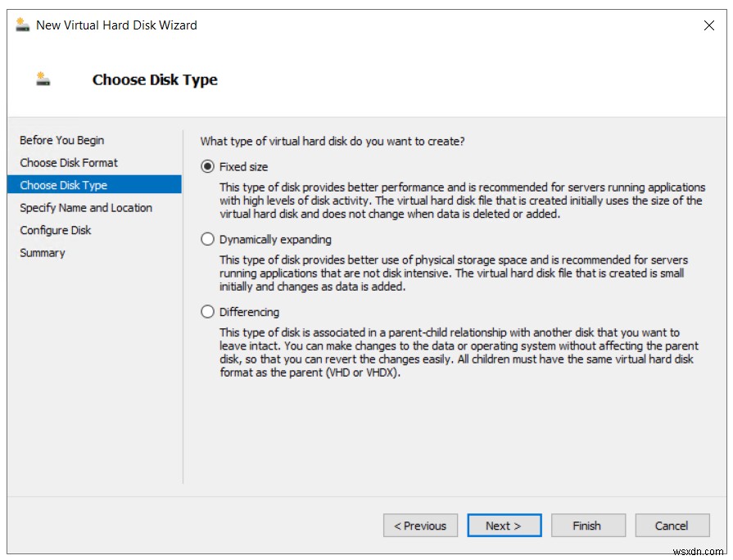Click the Differencing label text
Screen dimensions: 733x560
click(x=250, y=312)
